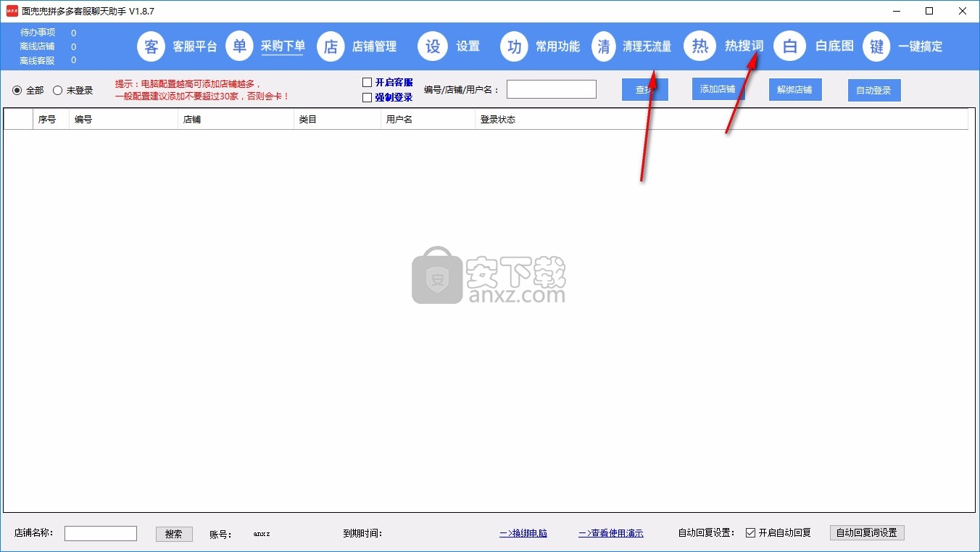Click the 添加店铺 button
This screenshot has height=552, width=980.
point(718,89)
